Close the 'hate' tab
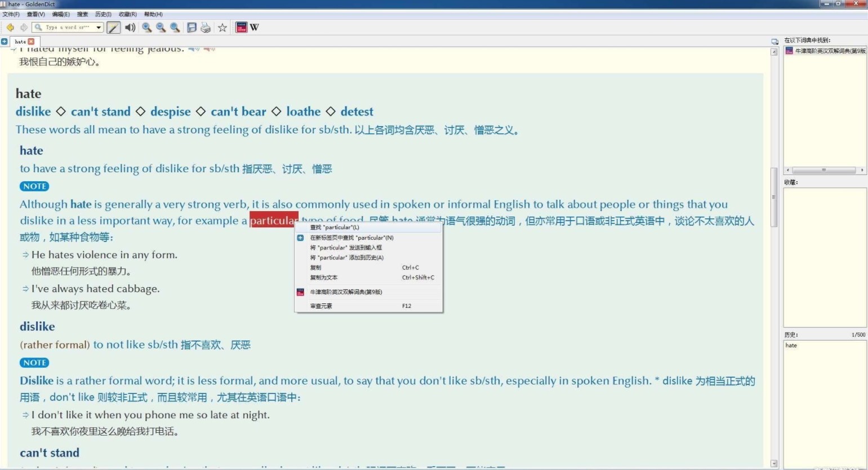Screen dimensions: 868x470 pyautogui.click(x=31, y=42)
